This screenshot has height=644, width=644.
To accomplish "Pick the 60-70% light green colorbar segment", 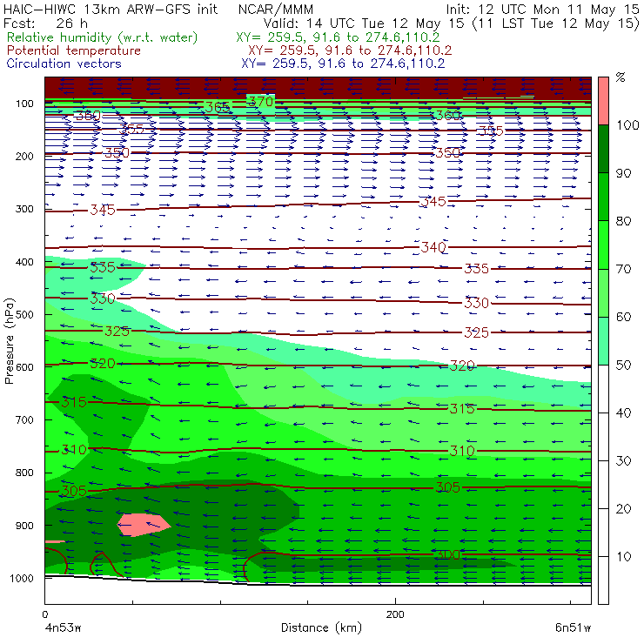I will (x=603, y=292).
